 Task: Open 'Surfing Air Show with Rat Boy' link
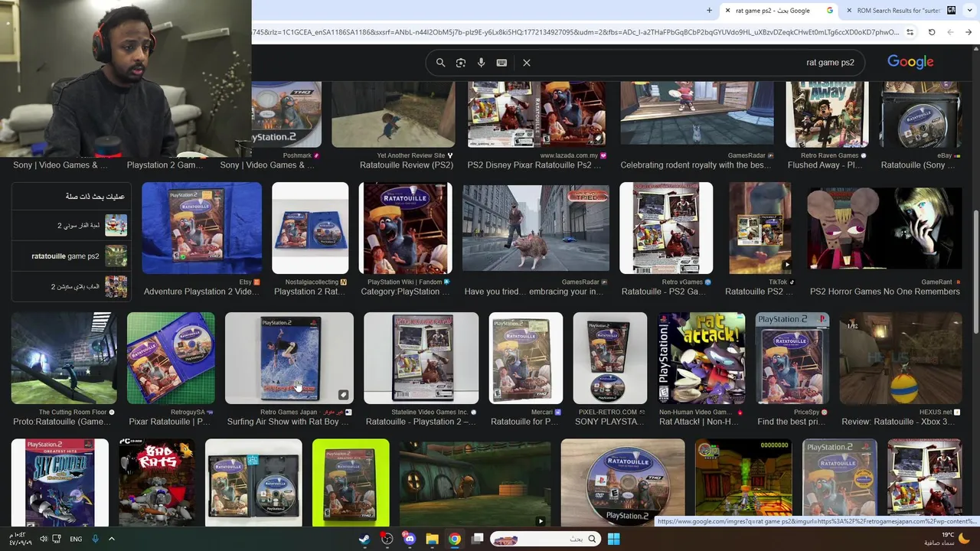pos(288,422)
